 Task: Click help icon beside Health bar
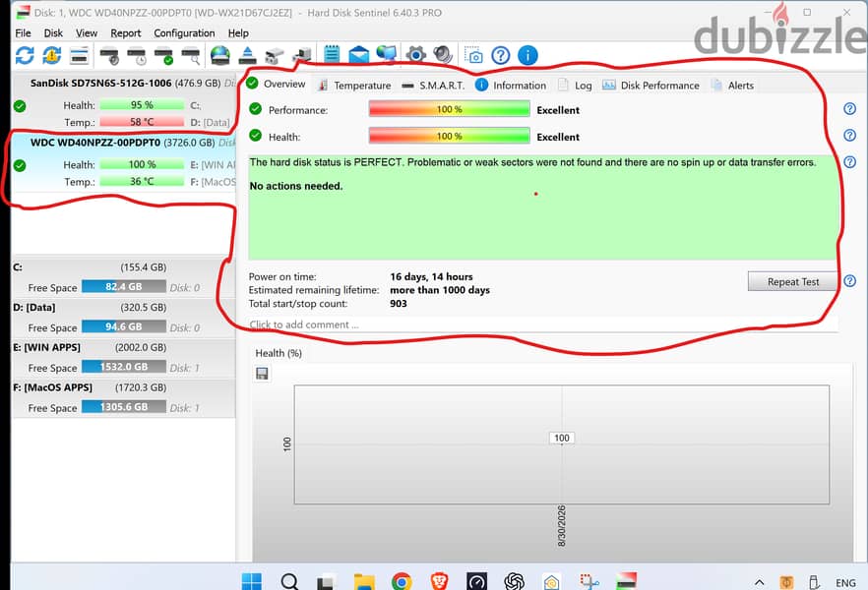[849, 136]
